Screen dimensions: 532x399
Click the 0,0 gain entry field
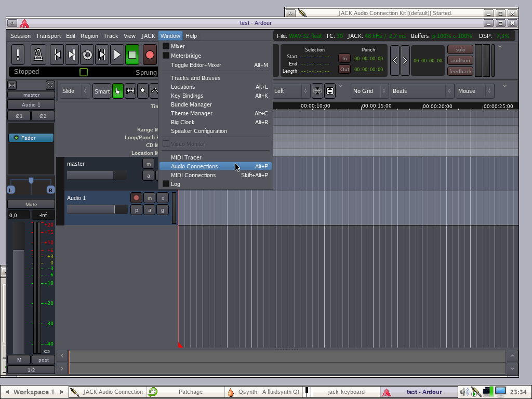pos(19,215)
